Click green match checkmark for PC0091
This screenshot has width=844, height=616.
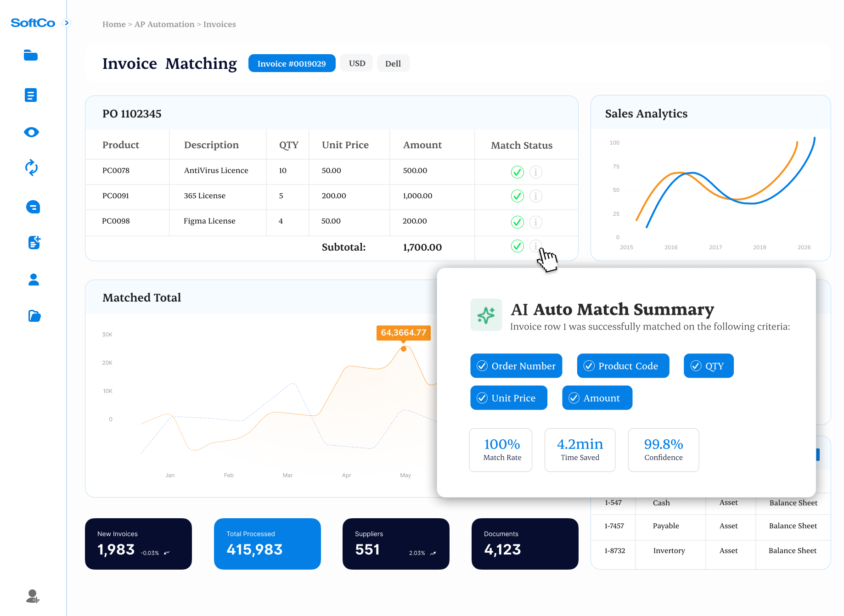518,196
